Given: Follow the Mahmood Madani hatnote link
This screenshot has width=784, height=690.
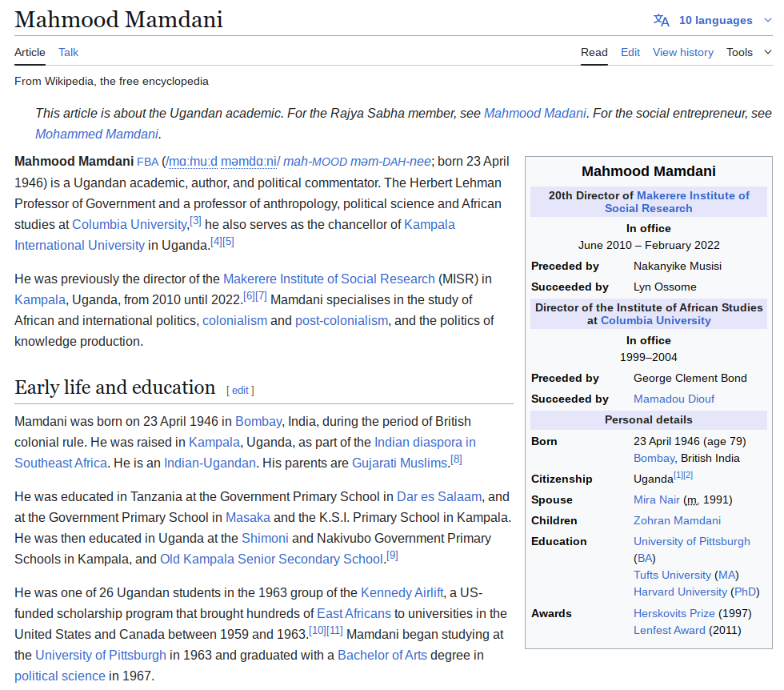Looking at the screenshot, I should point(534,114).
